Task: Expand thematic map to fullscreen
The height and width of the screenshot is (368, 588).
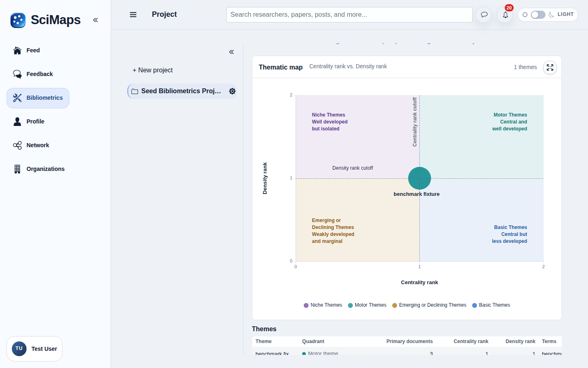Action: [x=550, y=67]
